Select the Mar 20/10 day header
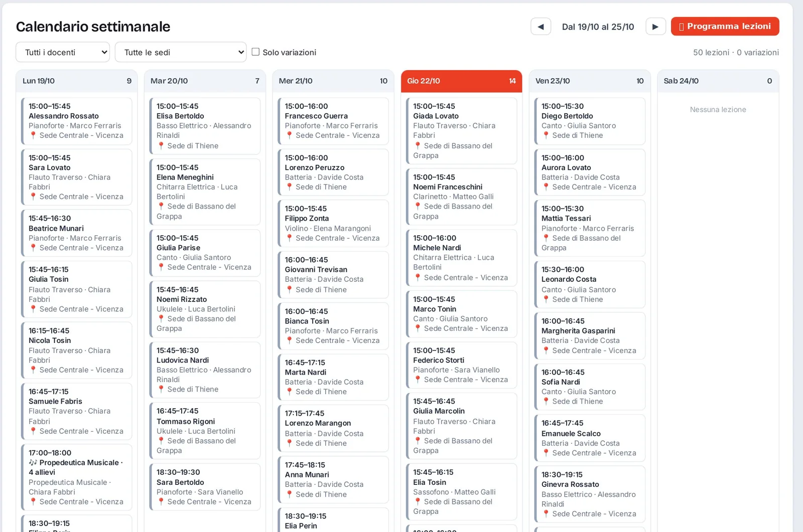The width and height of the screenshot is (803, 532). tap(205, 81)
